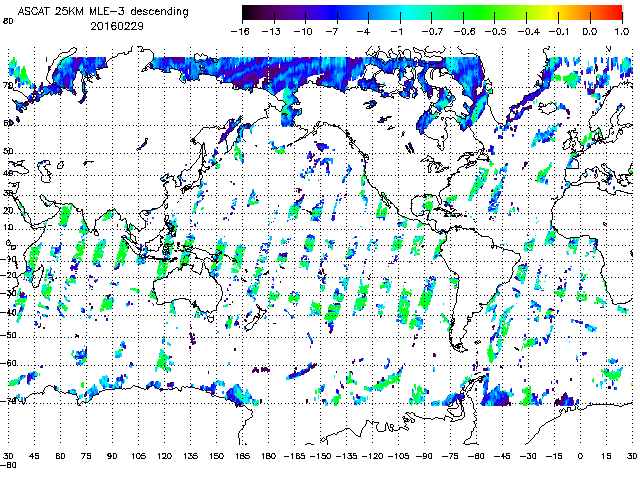
Task: Click the color scale label 1.0
Action: click(622, 31)
